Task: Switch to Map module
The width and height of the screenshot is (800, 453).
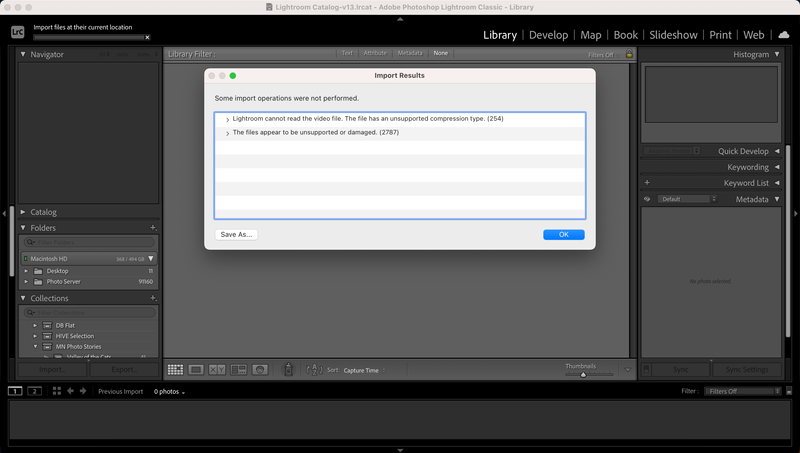Action: [591, 35]
